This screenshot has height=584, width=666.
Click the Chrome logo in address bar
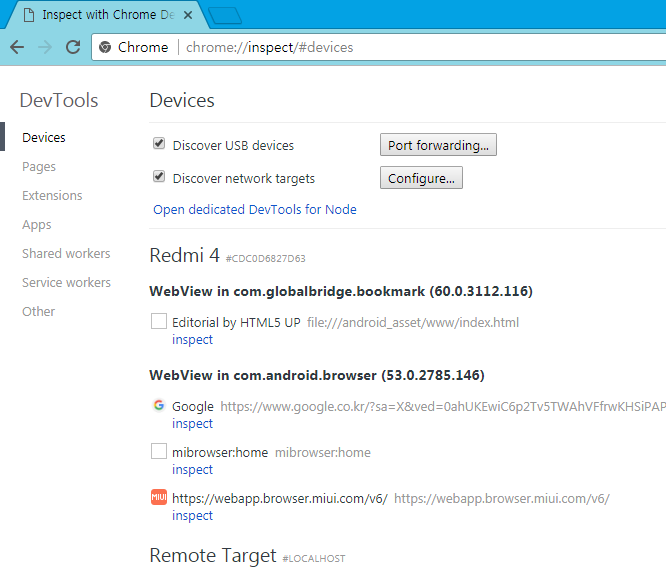click(104, 47)
